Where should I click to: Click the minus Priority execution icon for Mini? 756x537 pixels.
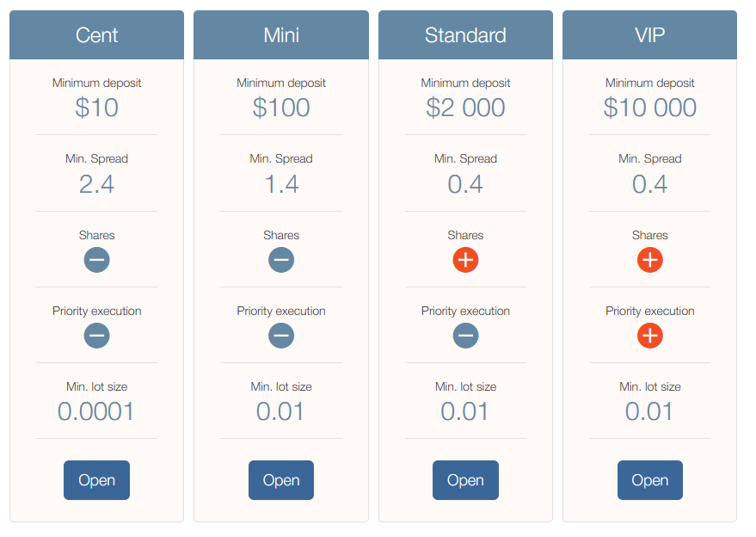click(281, 336)
